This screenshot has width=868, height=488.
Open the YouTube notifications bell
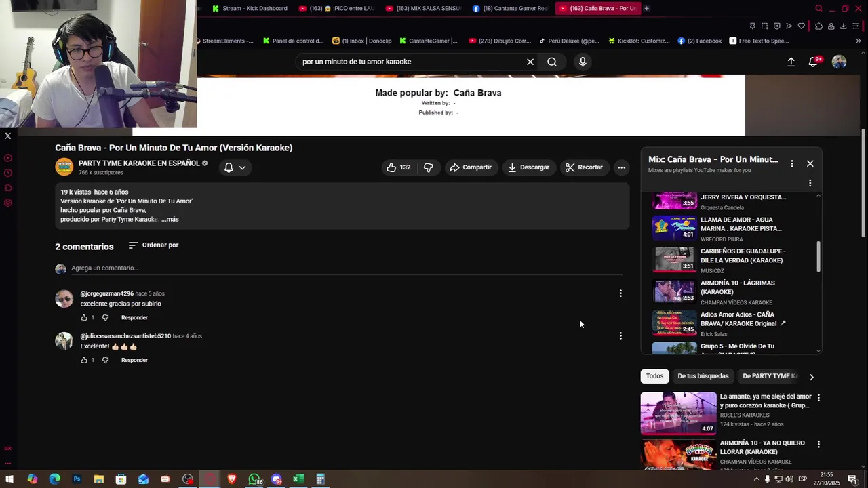pos(813,62)
